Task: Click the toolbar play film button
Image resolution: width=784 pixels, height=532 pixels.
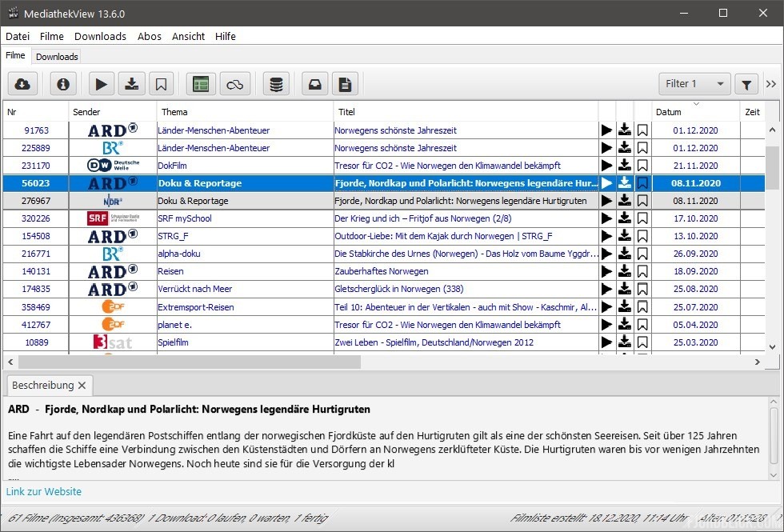Action: pos(102,84)
